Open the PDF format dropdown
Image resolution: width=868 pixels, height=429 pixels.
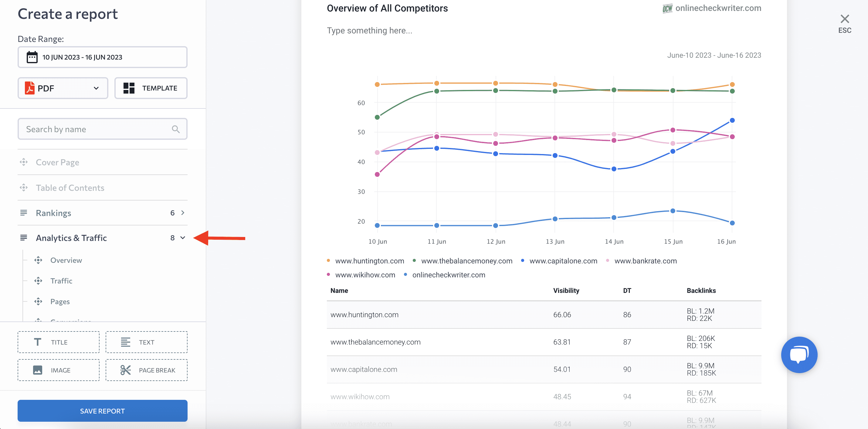tap(63, 88)
